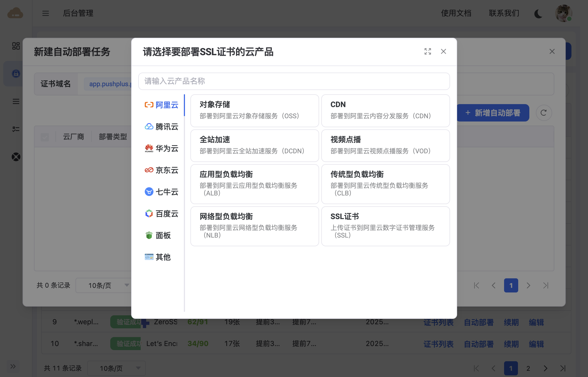Open 自动部署 for row 9
The height and width of the screenshot is (377, 588).
coord(479,322)
